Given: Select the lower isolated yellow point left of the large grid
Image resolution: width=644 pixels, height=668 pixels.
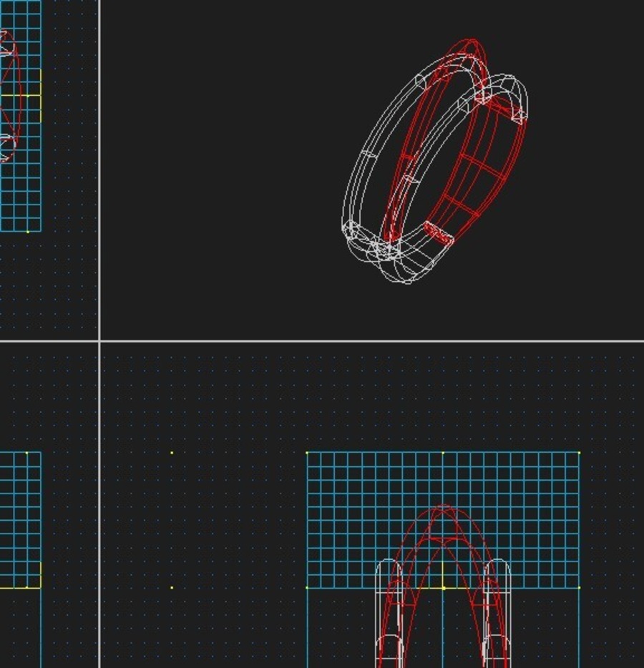Looking at the screenshot, I should (x=172, y=587).
